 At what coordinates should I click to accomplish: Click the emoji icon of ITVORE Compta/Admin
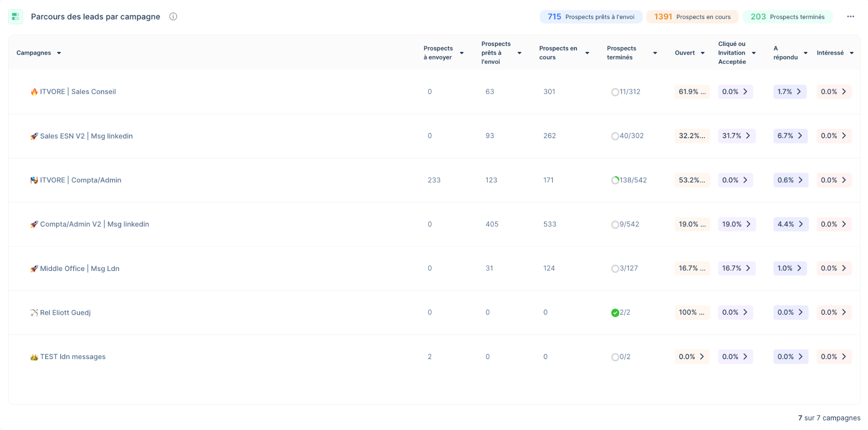tap(34, 180)
